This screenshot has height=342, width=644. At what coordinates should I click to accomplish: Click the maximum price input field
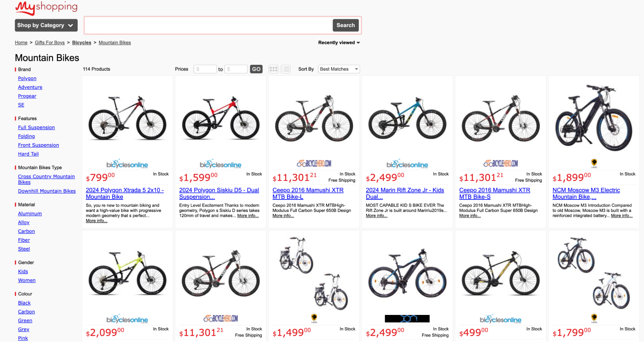236,69
